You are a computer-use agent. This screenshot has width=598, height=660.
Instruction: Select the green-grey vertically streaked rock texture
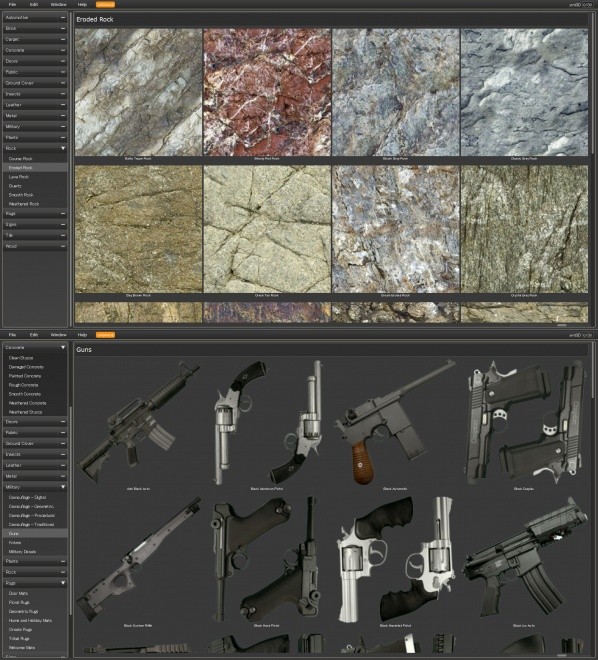pyautogui.click(x=524, y=229)
